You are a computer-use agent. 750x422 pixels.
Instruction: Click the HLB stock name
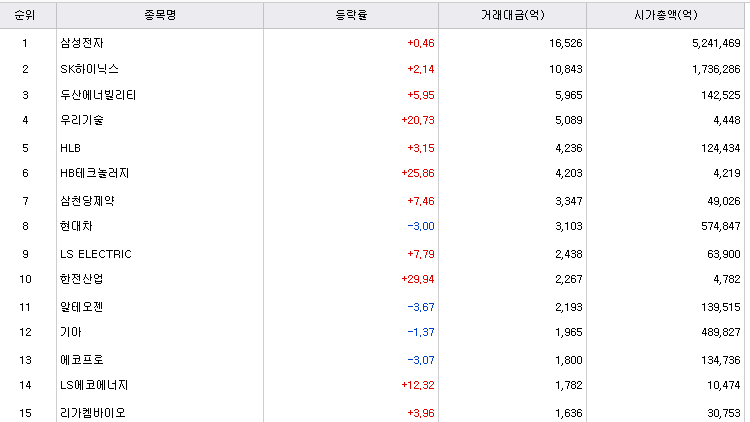(70, 148)
